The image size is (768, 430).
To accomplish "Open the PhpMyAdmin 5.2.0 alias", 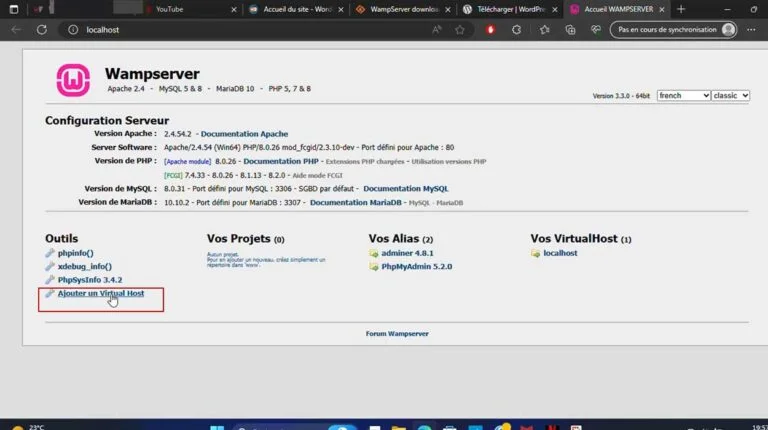I will pos(417,266).
